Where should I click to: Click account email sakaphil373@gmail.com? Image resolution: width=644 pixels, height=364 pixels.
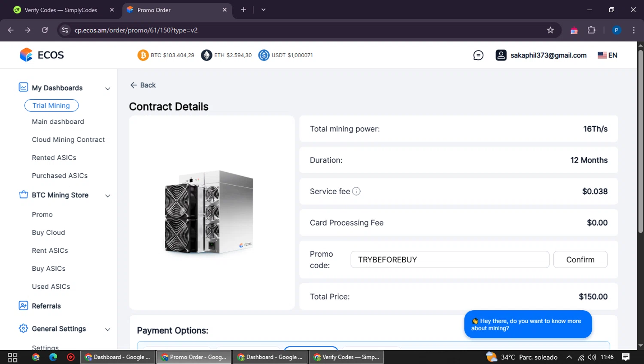pos(548,55)
